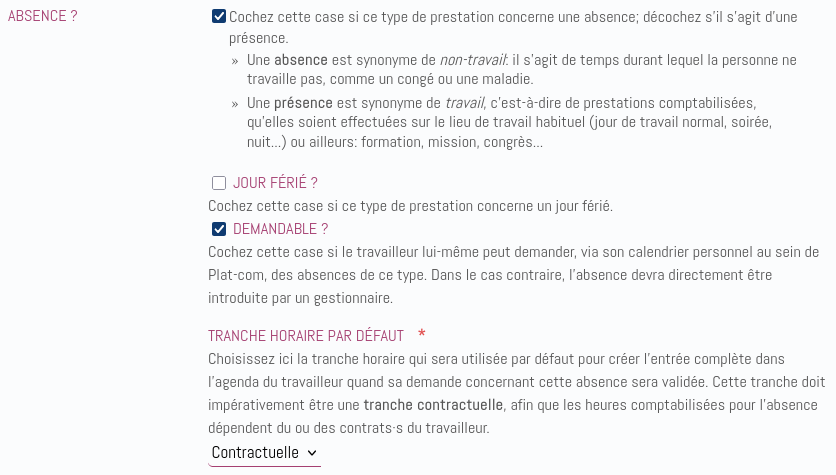Click the 'Choisissez ici la tranche horaire' description
836x475 pixels.
[x=496, y=358]
